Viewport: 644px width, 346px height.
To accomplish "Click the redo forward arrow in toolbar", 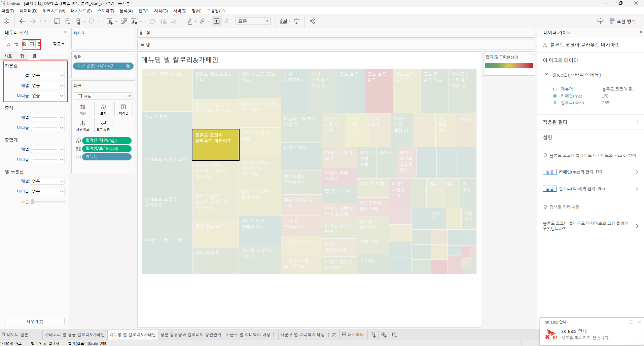I will point(33,21).
